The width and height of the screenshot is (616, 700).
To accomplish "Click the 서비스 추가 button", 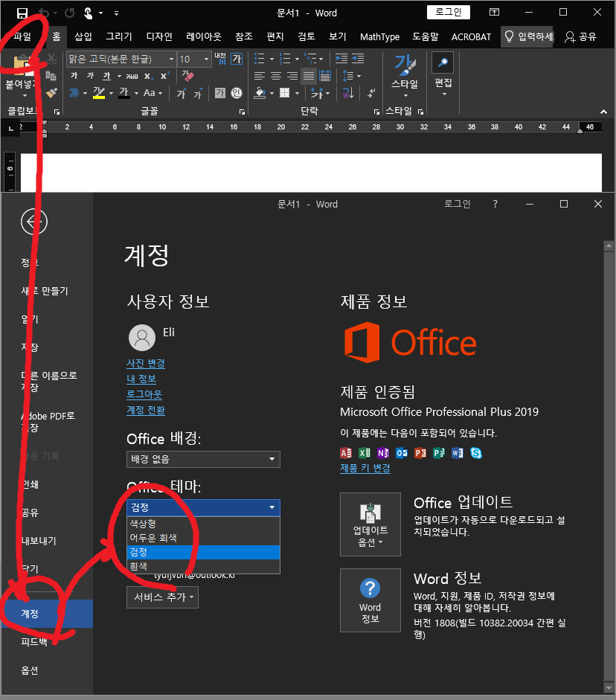I will [x=162, y=597].
